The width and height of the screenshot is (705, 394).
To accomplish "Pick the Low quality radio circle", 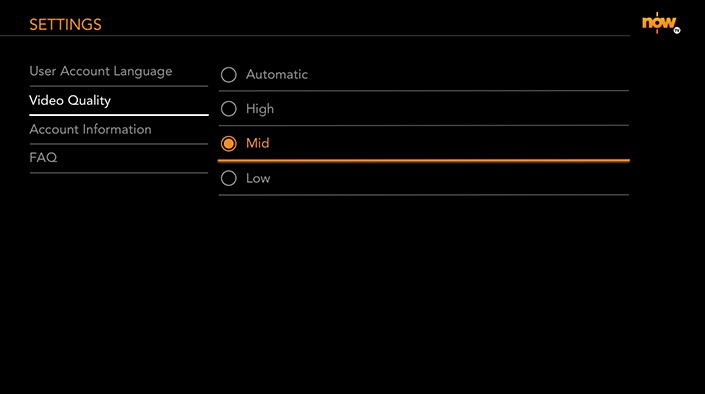I will [x=228, y=178].
